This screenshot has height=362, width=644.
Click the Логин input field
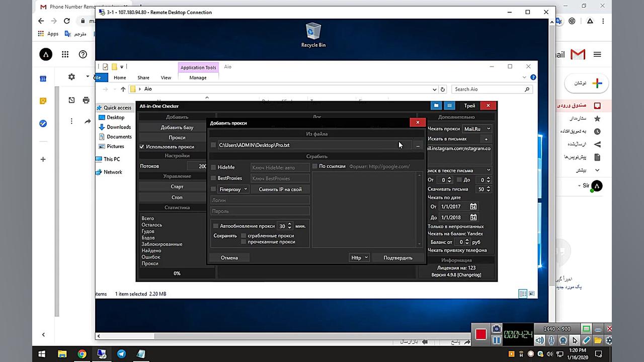click(260, 200)
